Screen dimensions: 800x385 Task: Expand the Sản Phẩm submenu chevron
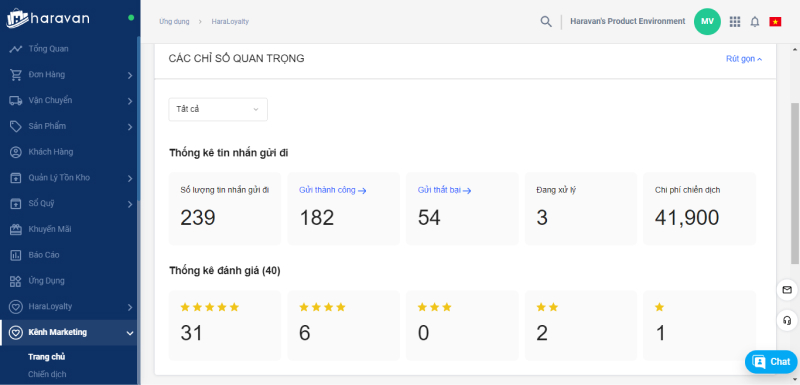click(130, 127)
